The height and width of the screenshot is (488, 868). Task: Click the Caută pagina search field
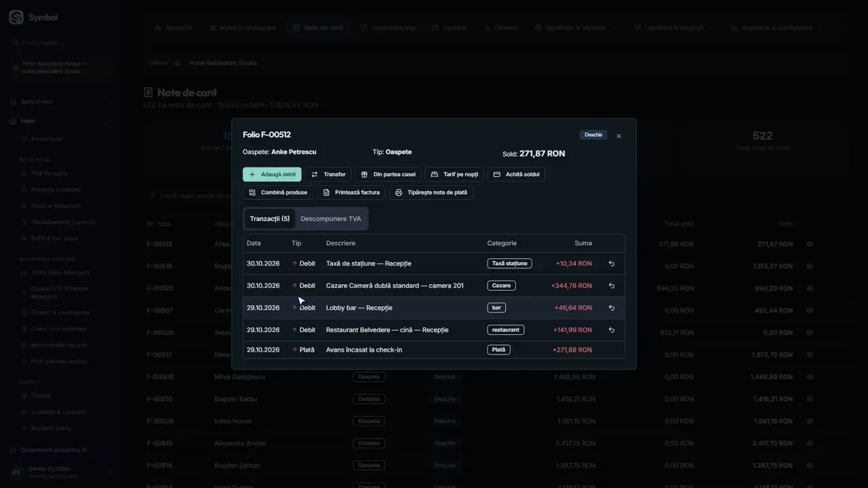coord(60,43)
